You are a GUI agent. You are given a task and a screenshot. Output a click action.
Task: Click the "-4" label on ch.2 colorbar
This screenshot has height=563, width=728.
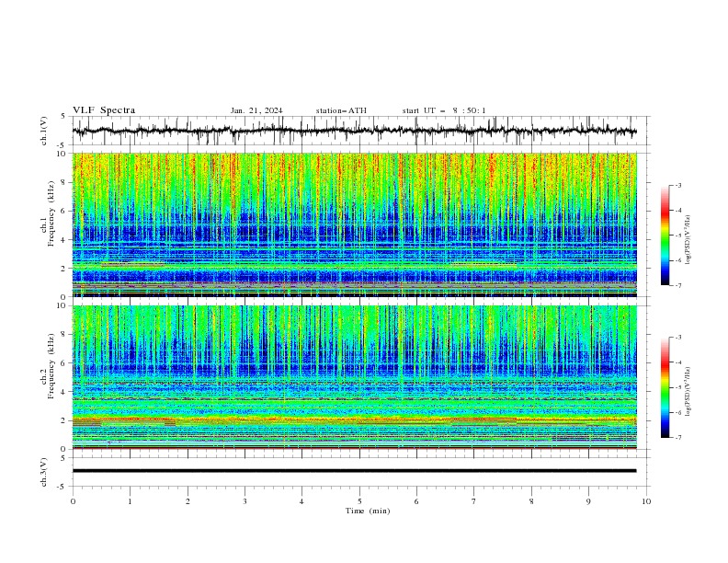(x=677, y=362)
